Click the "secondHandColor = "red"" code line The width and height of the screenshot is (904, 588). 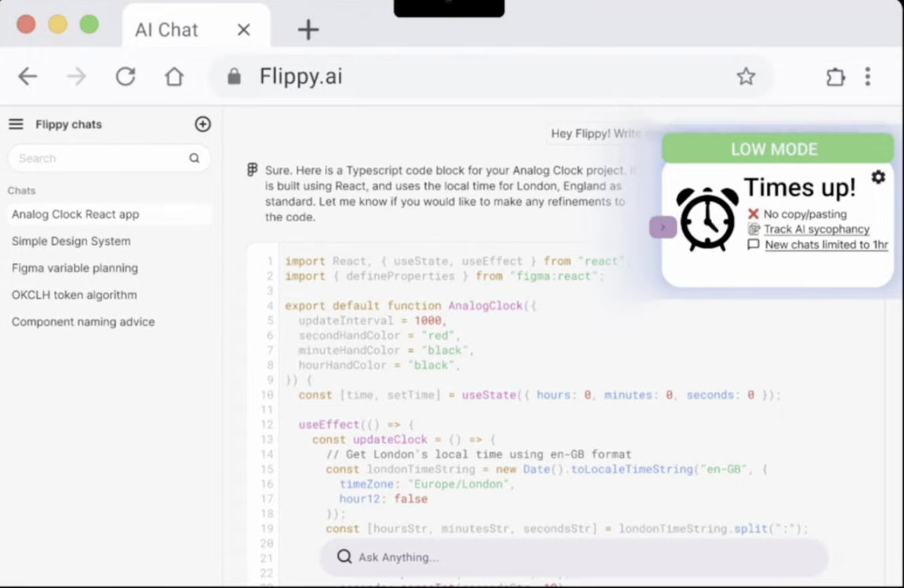pos(379,335)
